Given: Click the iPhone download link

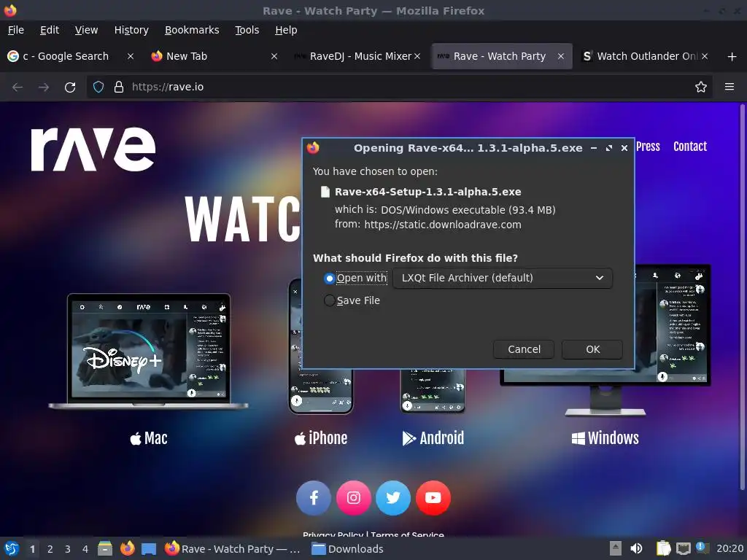Looking at the screenshot, I should pos(321,438).
